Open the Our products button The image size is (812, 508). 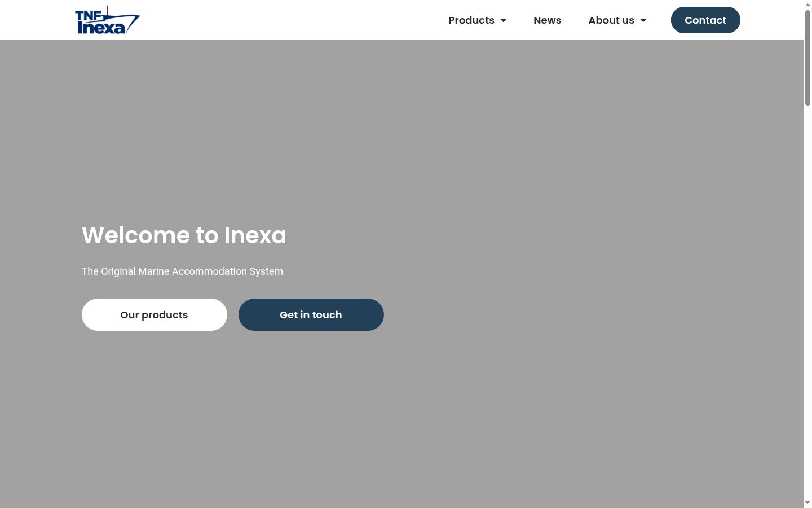click(x=155, y=315)
